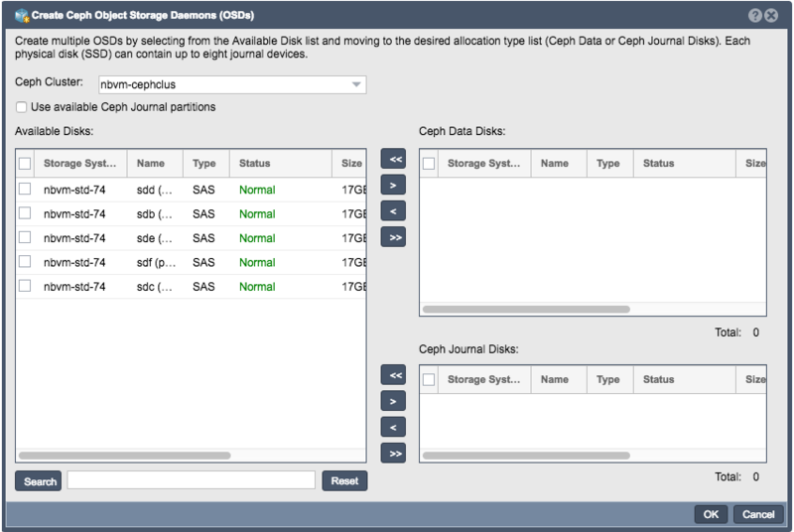794x532 pixels.
Task: Add selected disk to Ceph Journal Disks
Action: click(393, 401)
